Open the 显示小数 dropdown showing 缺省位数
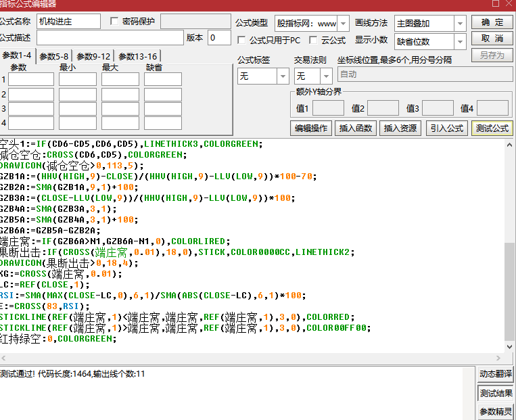This screenshot has width=516, height=420. point(459,41)
